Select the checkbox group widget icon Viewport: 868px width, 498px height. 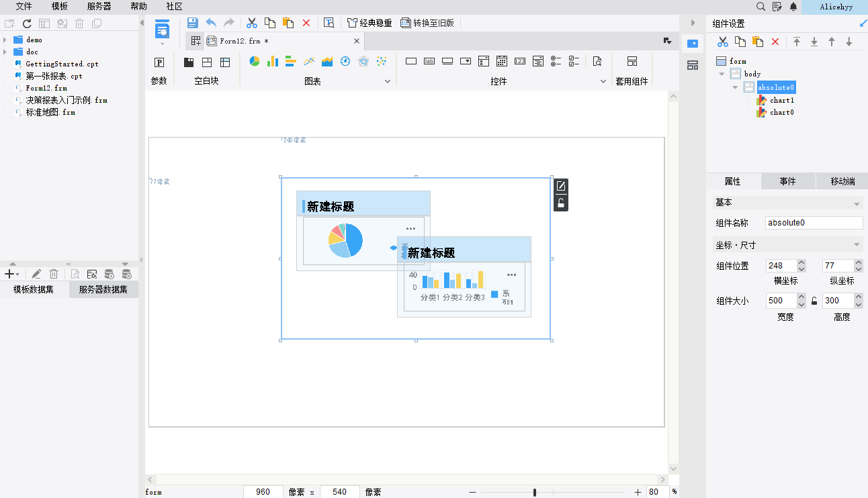[574, 61]
